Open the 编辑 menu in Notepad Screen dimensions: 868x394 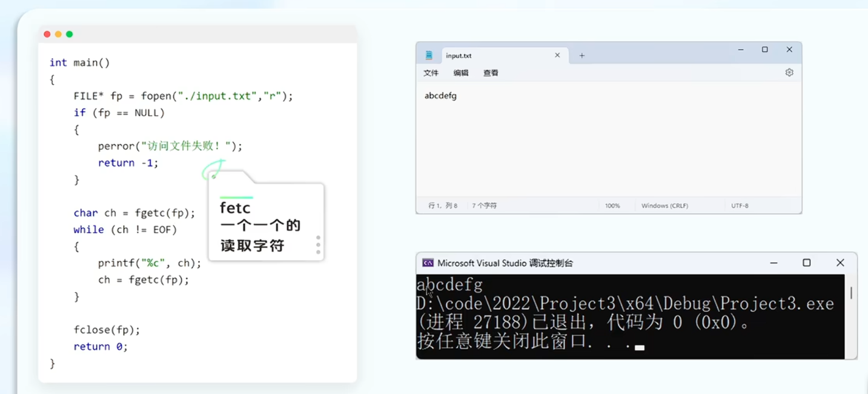[x=461, y=73]
